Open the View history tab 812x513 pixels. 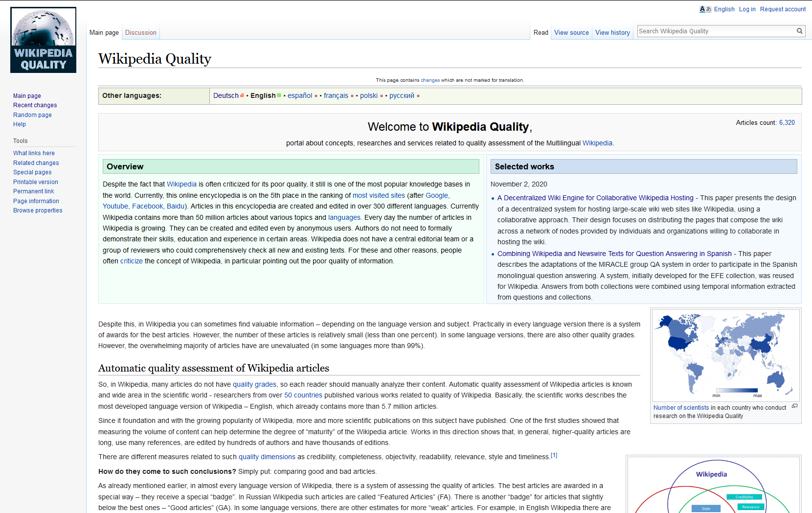click(x=612, y=33)
